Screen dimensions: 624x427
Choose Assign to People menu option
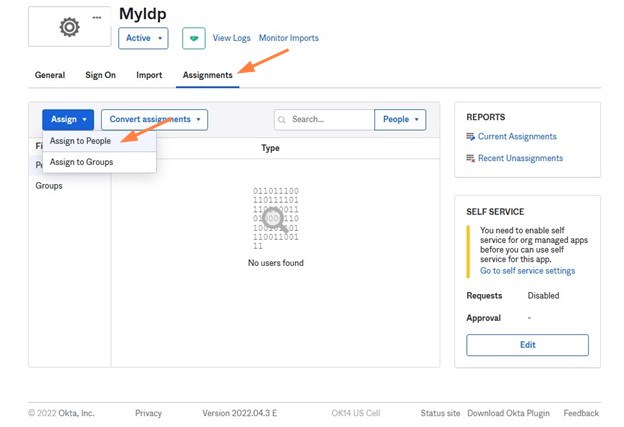tap(80, 141)
